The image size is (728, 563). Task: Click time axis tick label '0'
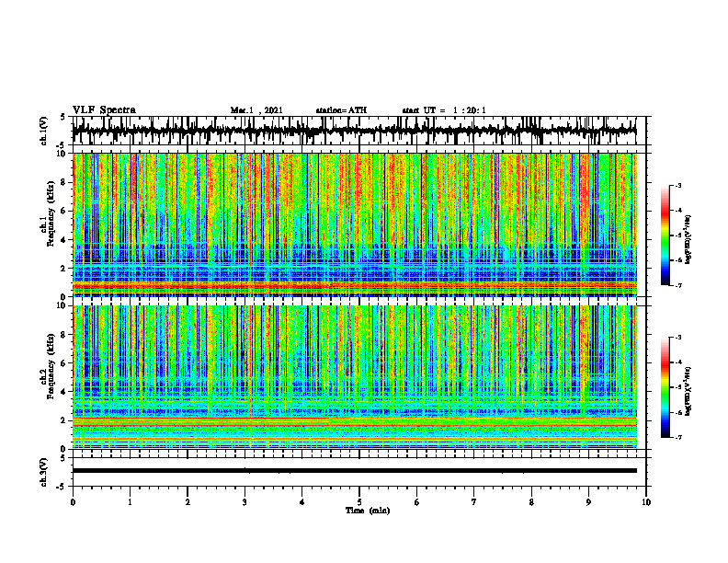73,502
